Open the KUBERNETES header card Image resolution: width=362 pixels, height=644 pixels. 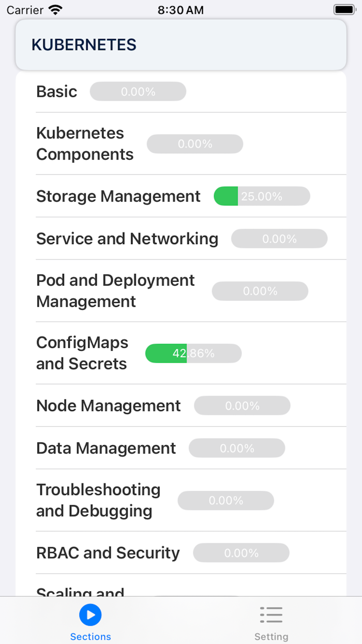pos(181,45)
